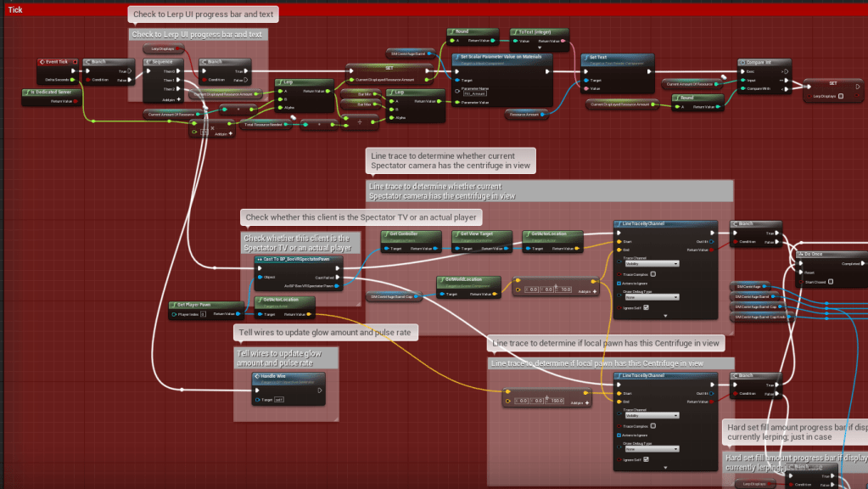
Task: Select the Get Player Pawn function icon
Action: (x=172, y=304)
